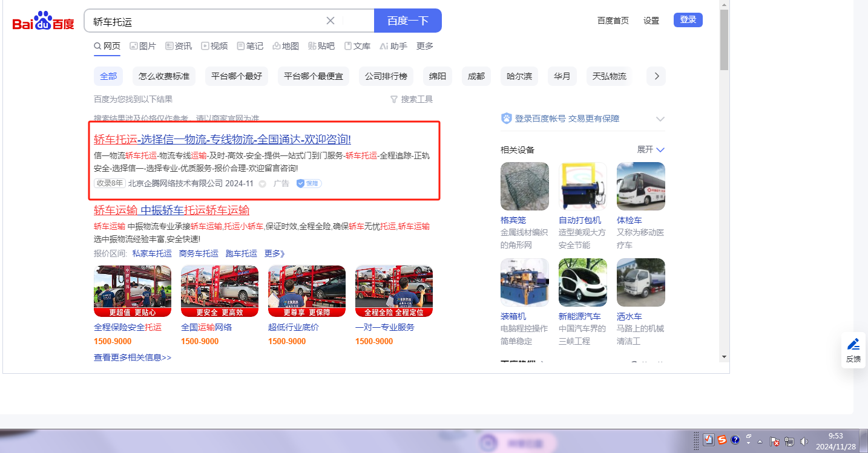
Task: Click the Baidu logo
Action: pyautogui.click(x=43, y=21)
